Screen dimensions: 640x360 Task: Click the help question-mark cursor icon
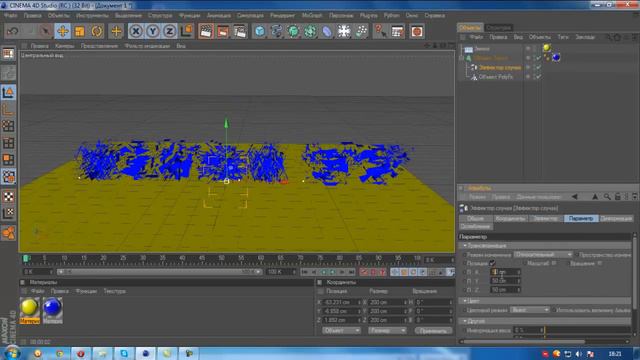pos(380,31)
